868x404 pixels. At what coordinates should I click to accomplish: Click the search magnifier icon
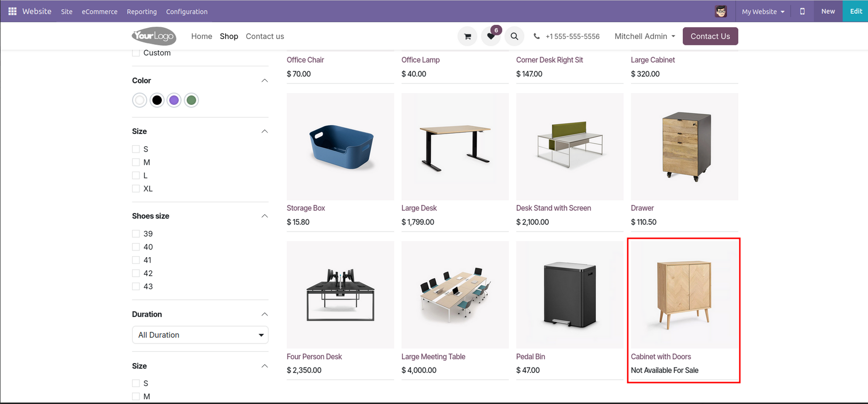coord(514,37)
